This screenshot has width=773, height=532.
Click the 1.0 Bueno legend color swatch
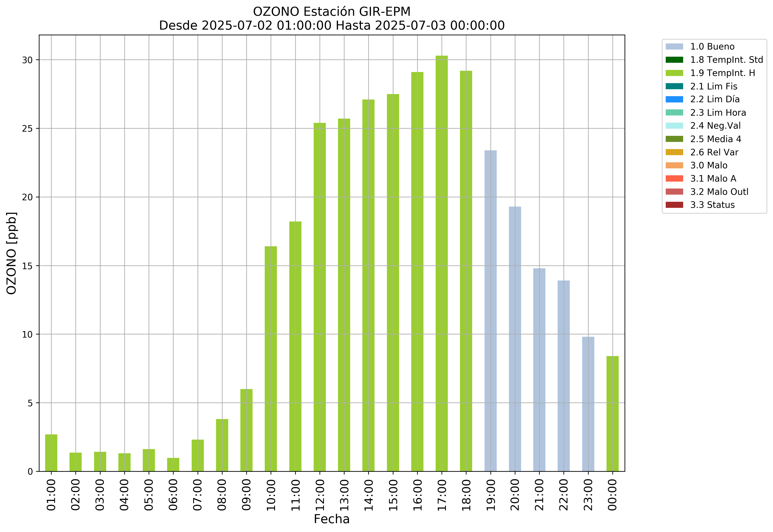point(674,47)
